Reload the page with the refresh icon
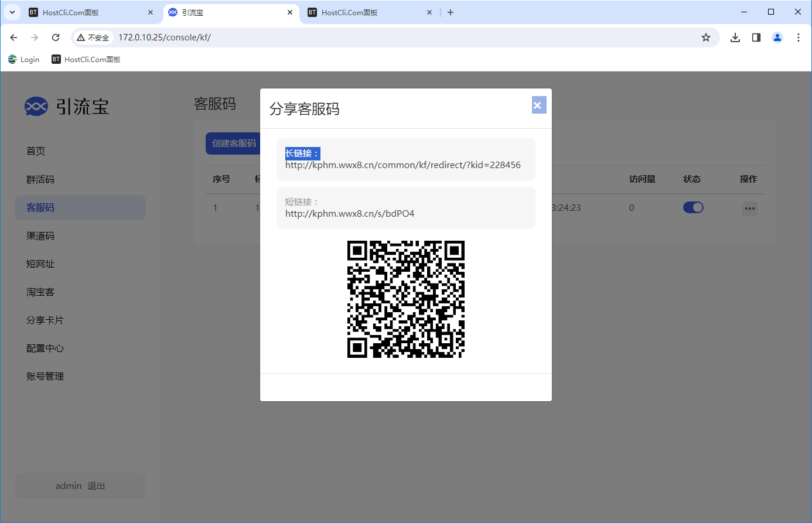 [x=56, y=37]
